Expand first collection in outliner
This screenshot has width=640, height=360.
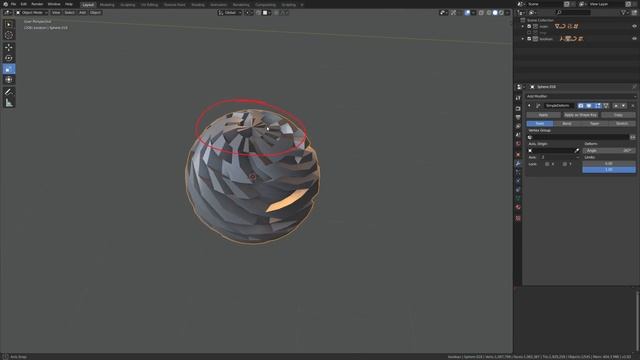[x=523, y=26]
